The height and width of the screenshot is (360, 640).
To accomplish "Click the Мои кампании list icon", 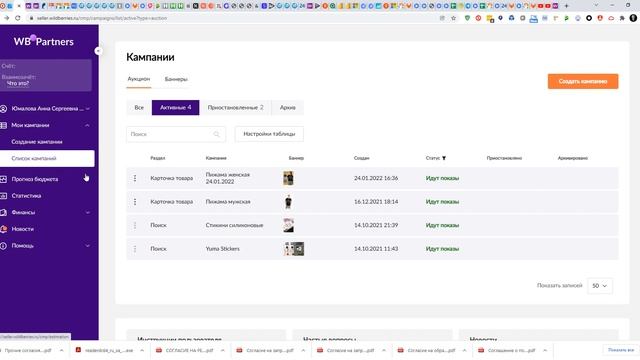I will pyautogui.click(x=4, y=125).
